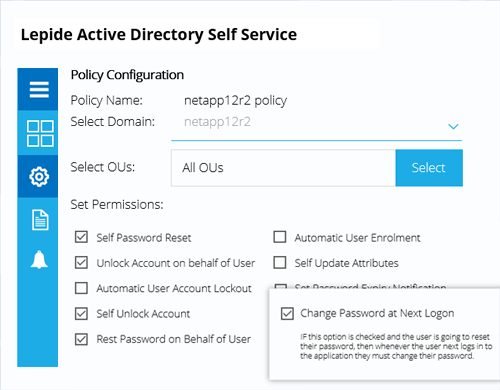The height and width of the screenshot is (390, 500).
Task: Click the Self Update Attributes label
Action: click(346, 263)
